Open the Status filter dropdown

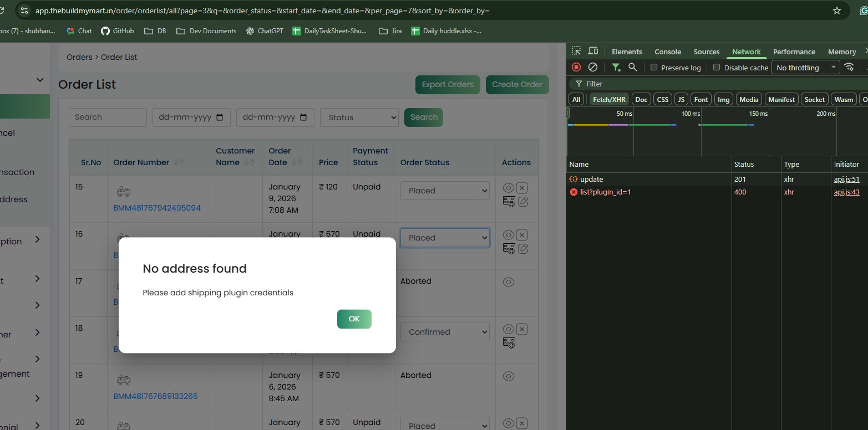[359, 117]
